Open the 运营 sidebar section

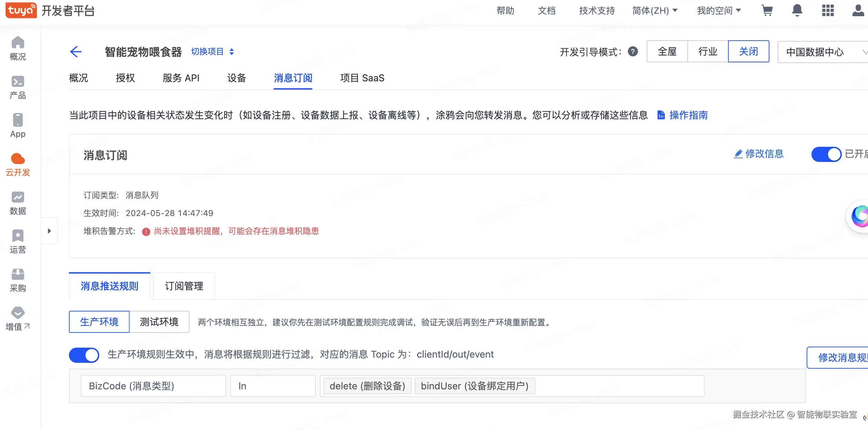point(18,242)
